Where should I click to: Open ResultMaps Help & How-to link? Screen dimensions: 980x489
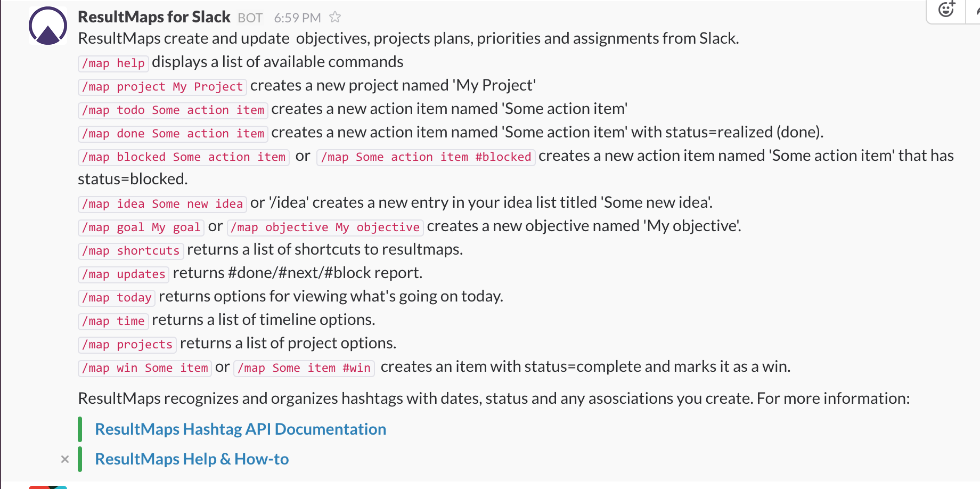pyautogui.click(x=192, y=459)
